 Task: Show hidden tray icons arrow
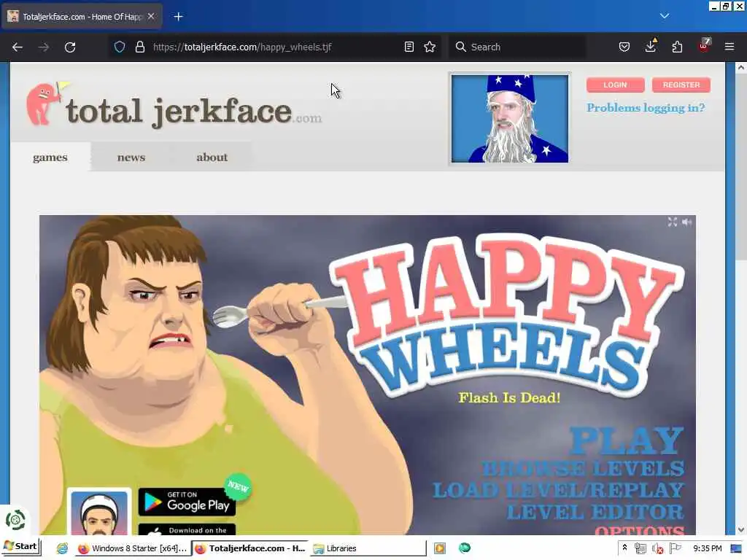[624, 548]
